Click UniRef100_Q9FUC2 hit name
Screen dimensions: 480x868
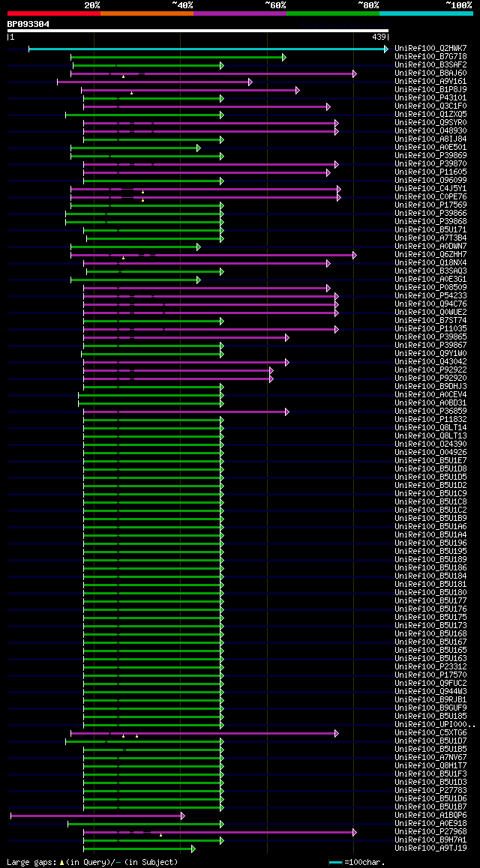pos(430,683)
